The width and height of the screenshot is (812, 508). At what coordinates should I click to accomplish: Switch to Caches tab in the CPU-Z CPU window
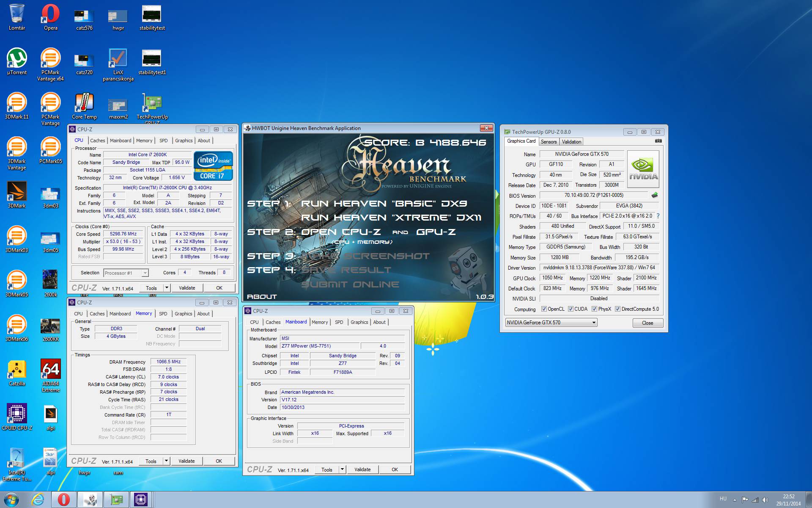point(97,141)
